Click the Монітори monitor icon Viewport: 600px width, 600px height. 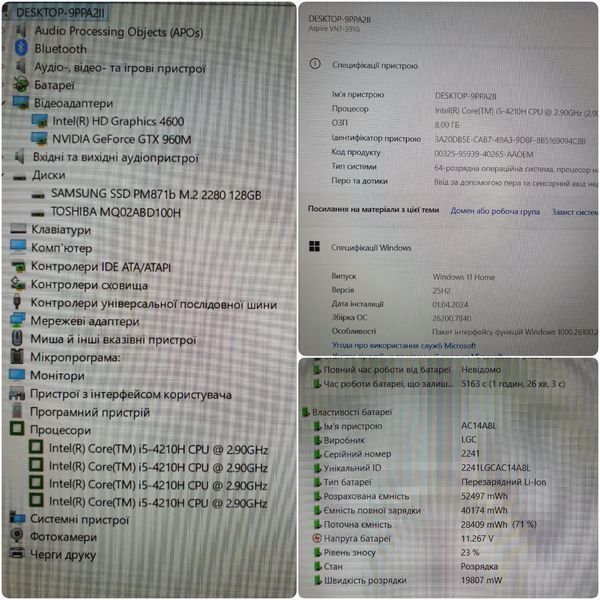coord(17,374)
